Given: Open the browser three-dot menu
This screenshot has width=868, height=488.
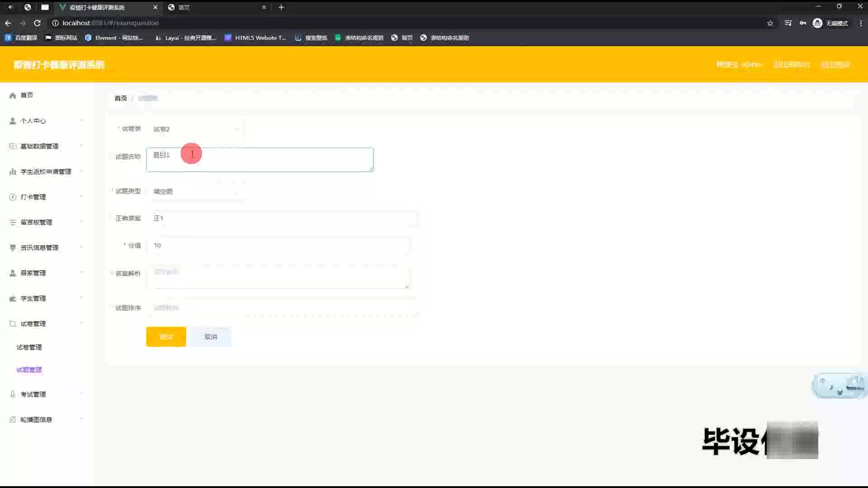Looking at the screenshot, I should 861,23.
